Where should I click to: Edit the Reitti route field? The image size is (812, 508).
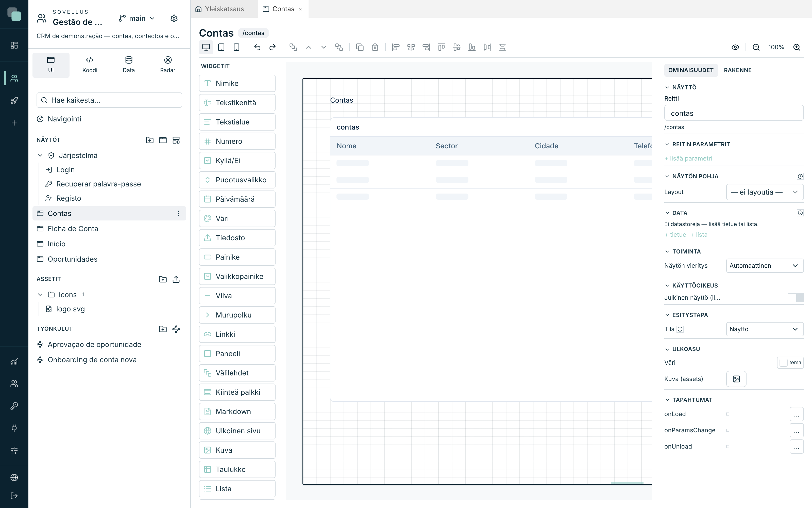pos(734,113)
